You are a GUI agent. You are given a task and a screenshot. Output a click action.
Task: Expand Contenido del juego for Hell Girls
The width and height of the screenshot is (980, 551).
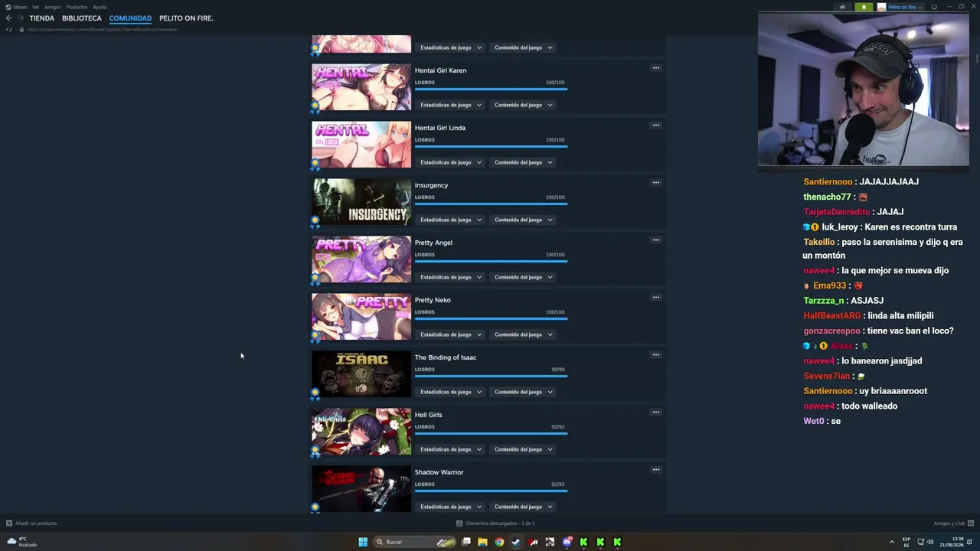(523, 449)
